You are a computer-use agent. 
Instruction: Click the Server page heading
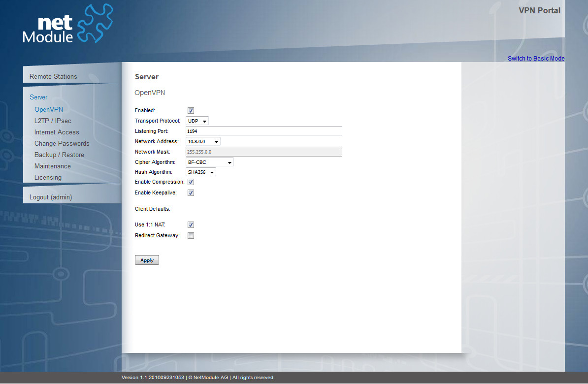(147, 77)
